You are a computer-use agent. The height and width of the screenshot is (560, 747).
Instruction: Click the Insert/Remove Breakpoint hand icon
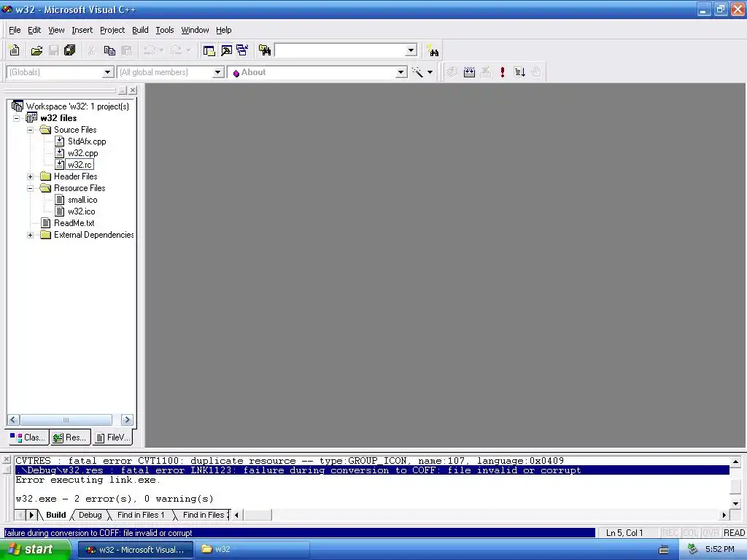pyautogui.click(x=536, y=72)
